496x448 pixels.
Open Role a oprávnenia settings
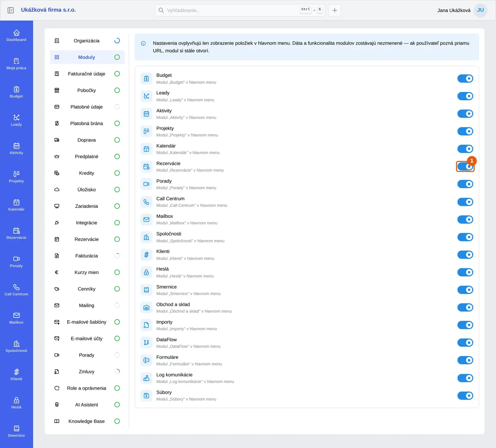(x=87, y=388)
